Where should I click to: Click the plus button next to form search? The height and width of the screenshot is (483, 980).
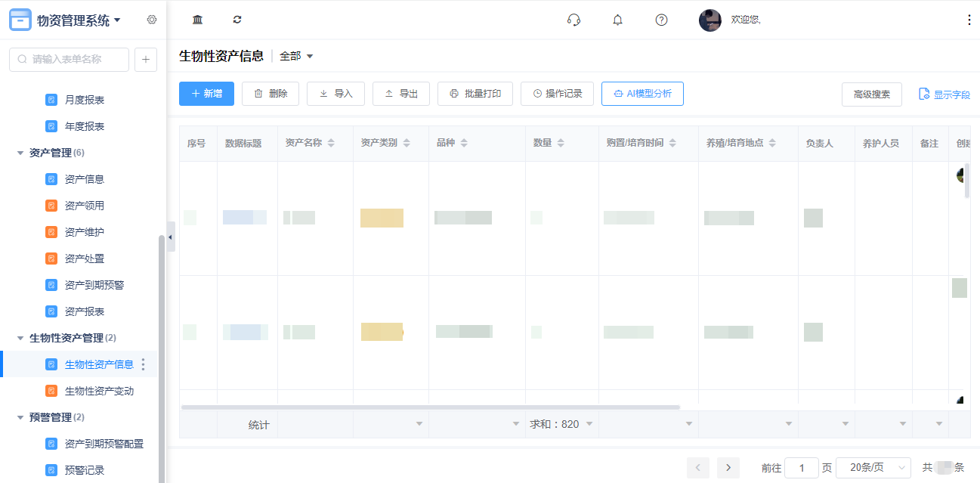pos(145,60)
